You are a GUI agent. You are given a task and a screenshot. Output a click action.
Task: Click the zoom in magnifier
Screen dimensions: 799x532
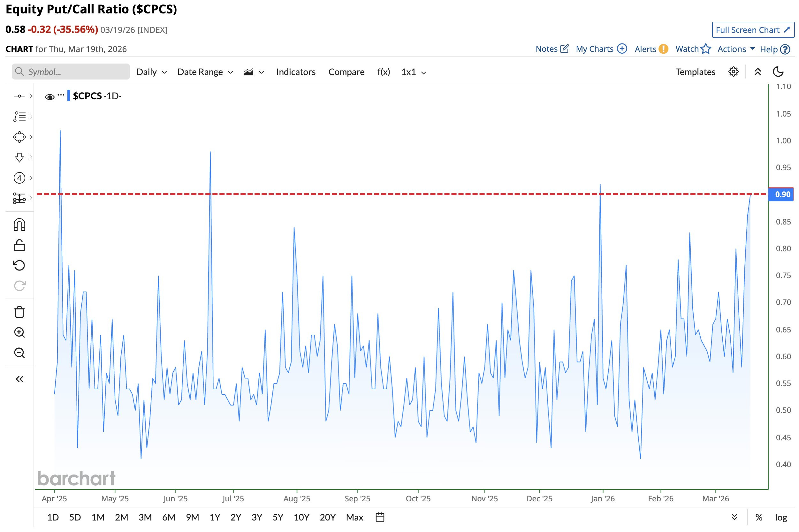tap(19, 332)
